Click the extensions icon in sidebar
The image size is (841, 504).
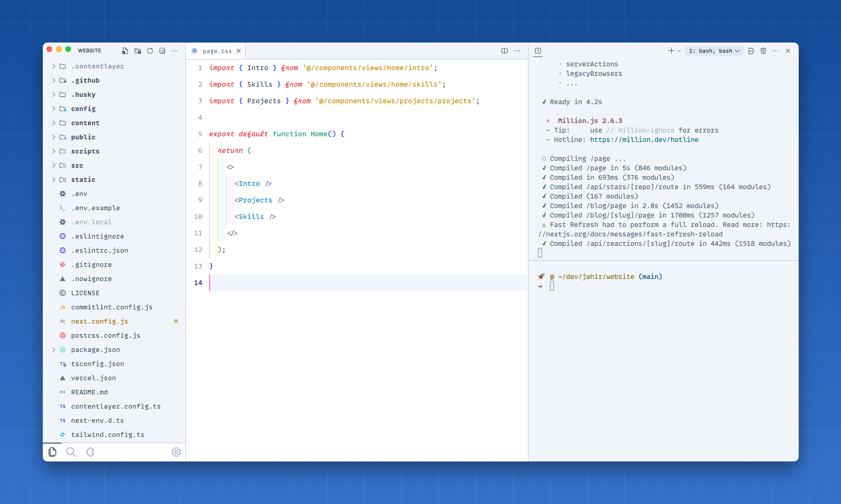(x=90, y=452)
